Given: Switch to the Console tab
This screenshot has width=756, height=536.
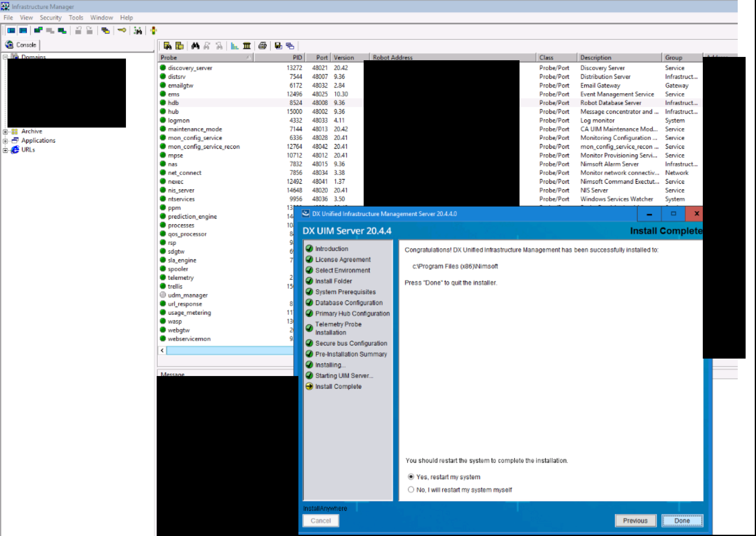Looking at the screenshot, I should pos(22,45).
